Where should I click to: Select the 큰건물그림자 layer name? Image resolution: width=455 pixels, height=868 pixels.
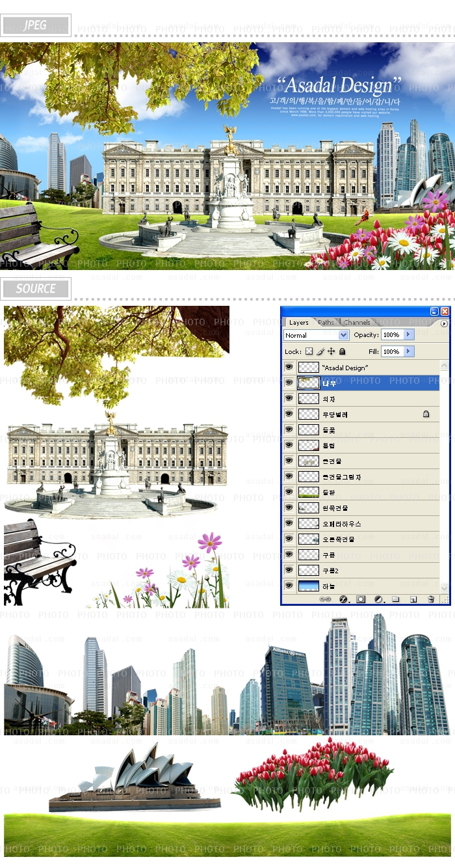tap(342, 477)
